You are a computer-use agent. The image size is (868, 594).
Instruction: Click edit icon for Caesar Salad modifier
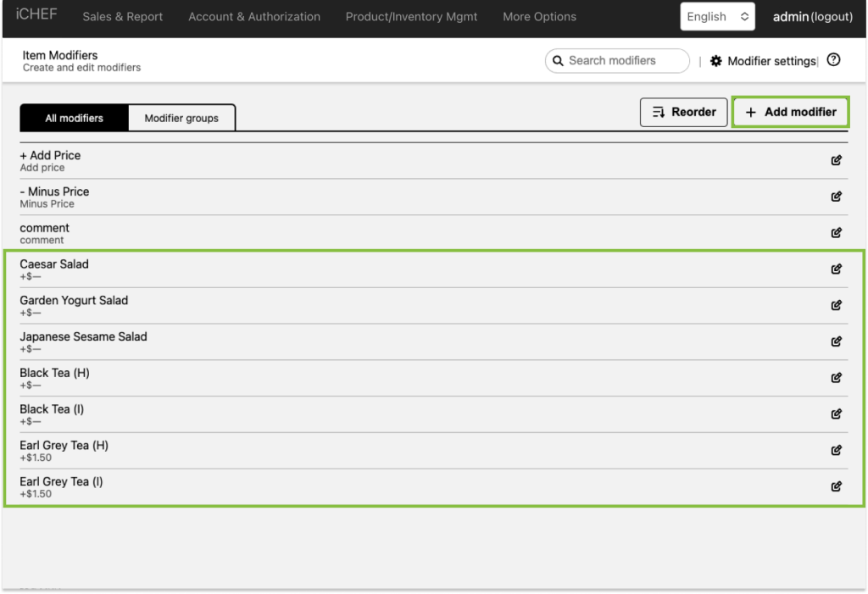tap(837, 269)
